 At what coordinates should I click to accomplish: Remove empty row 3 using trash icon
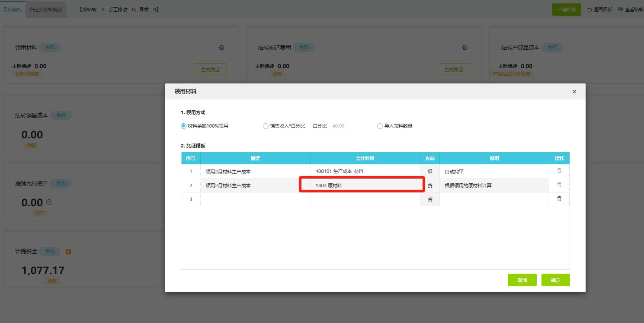tap(559, 199)
